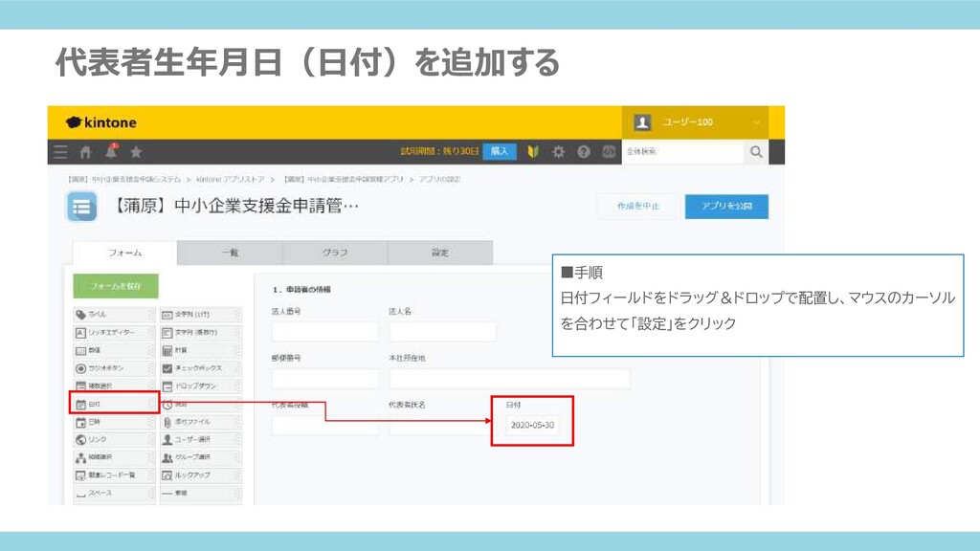The width and height of the screenshot is (980, 551).
Task: Select the 複数選択 field in palette
Action: pos(114,386)
